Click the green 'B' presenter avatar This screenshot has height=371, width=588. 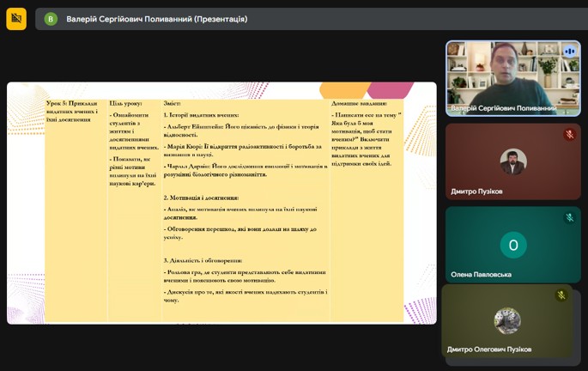coord(51,19)
